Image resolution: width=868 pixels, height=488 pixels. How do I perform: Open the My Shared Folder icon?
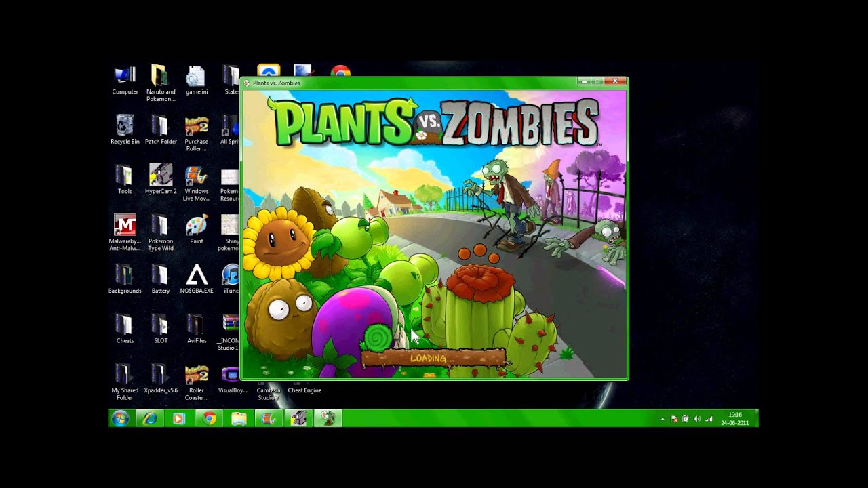pyautogui.click(x=125, y=382)
